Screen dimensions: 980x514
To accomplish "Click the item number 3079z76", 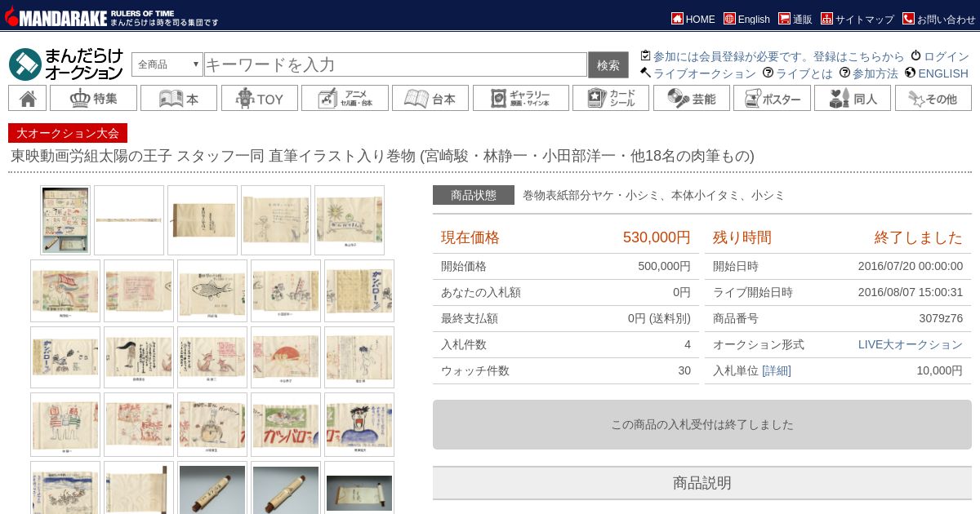I will (941, 318).
